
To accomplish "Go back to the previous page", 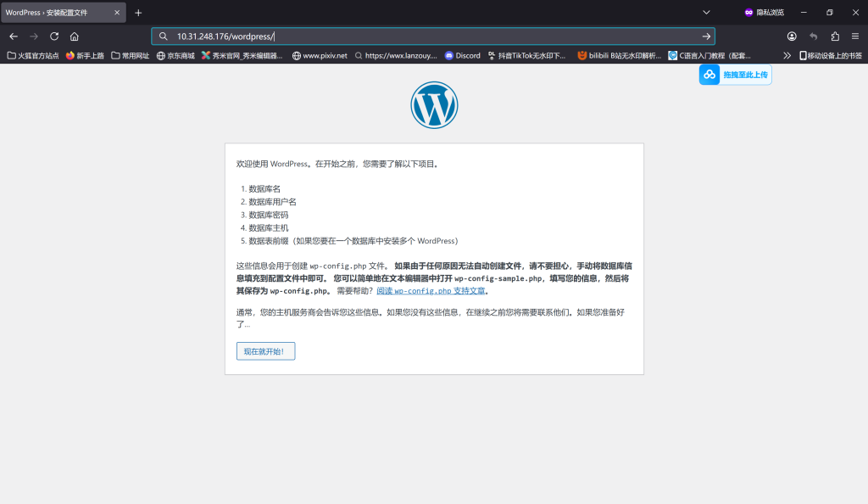I will coord(14,36).
